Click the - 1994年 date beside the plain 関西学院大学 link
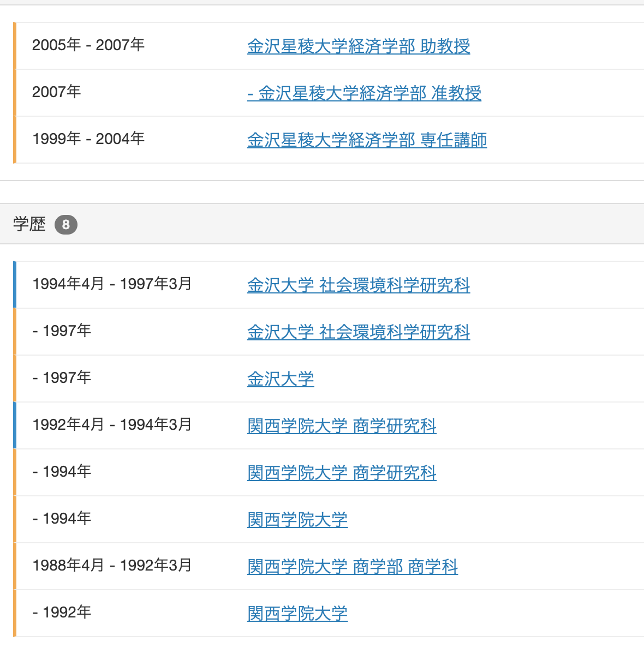The width and height of the screenshot is (644, 648). 62,518
